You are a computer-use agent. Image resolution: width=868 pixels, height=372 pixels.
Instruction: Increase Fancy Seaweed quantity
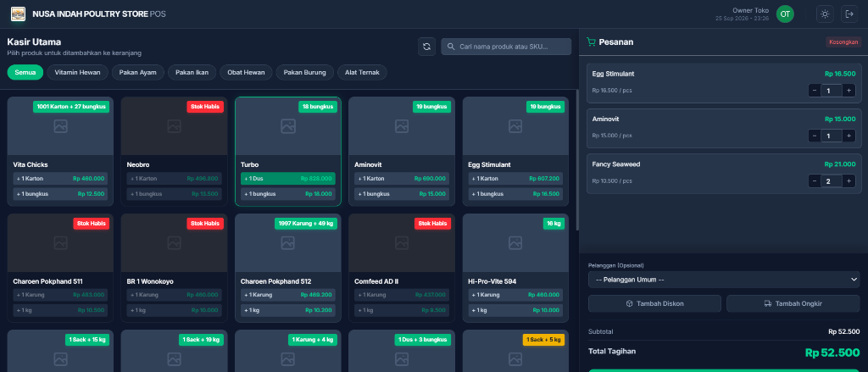coord(849,181)
